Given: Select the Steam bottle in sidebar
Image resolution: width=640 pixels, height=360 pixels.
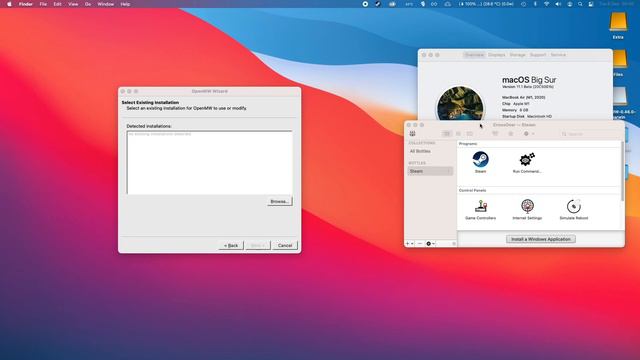Looking at the screenshot, I should (430, 171).
